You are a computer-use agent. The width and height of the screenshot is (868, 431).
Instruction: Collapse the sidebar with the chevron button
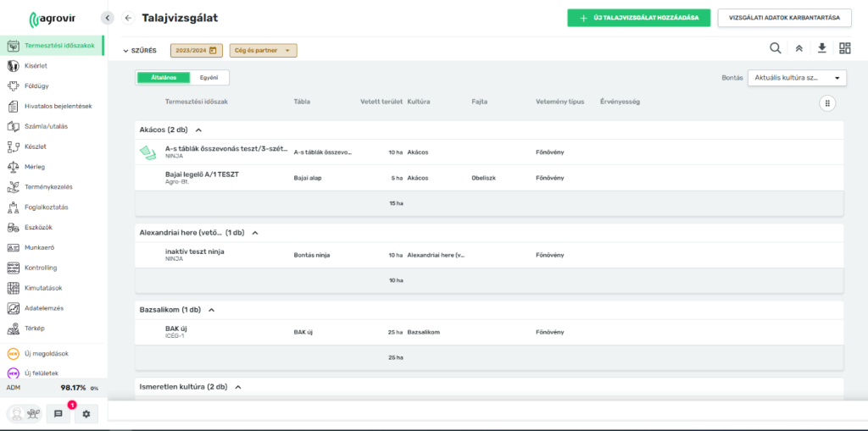107,18
